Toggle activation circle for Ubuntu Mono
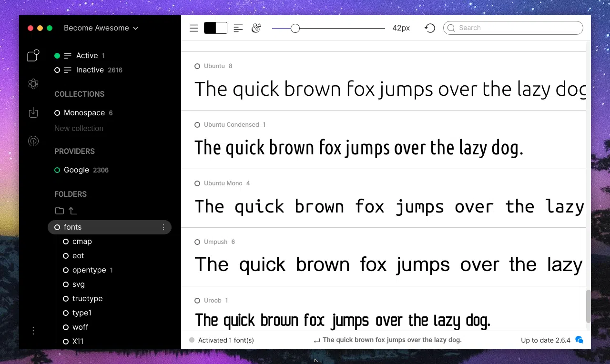 point(197,183)
